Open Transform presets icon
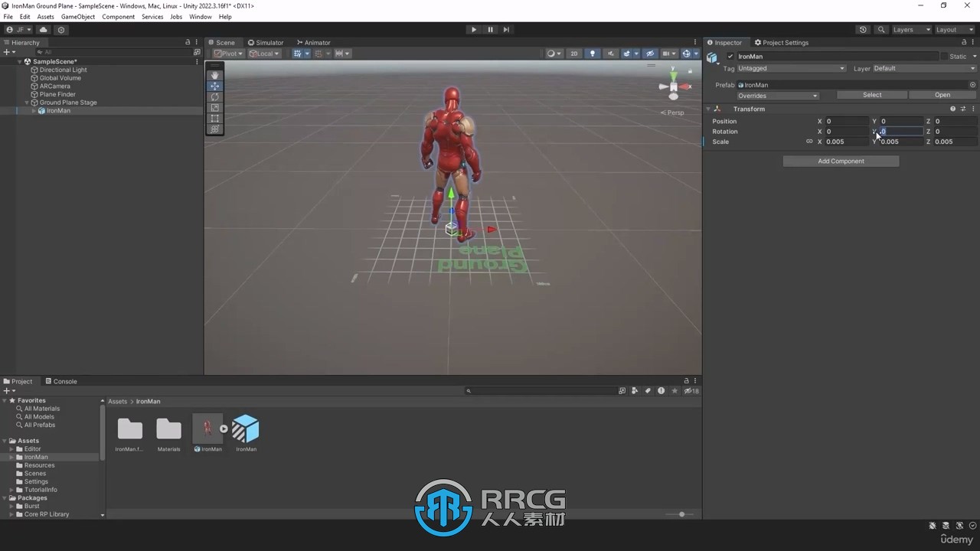980x551 pixels. [x=963, y=109]
